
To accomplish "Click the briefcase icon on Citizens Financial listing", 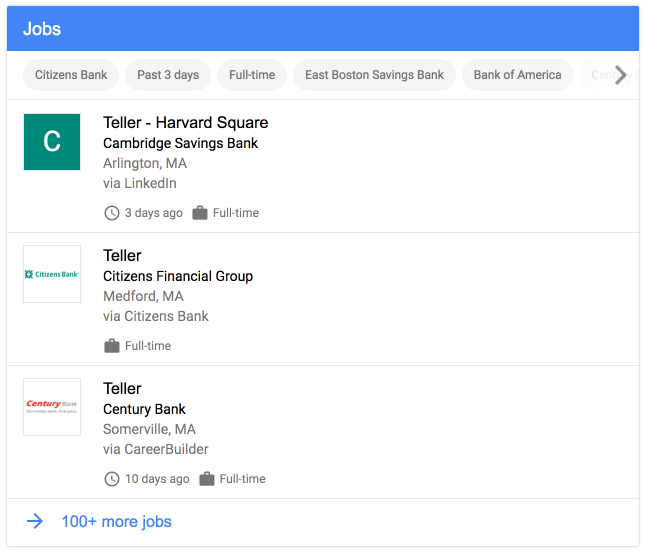I will point(111,346).
